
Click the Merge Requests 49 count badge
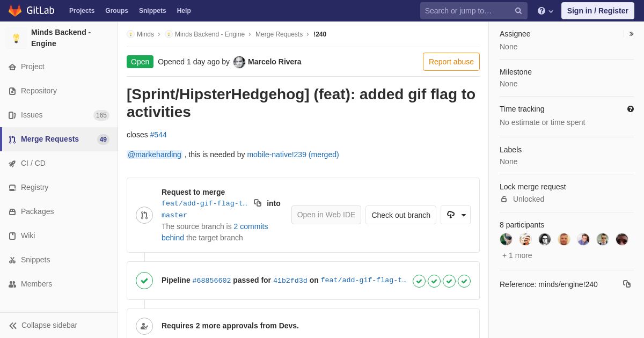click(x=103, y=139)
